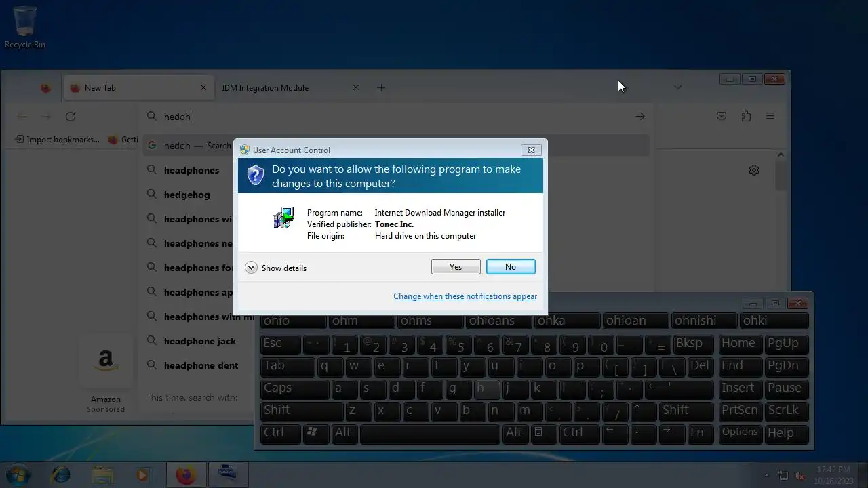Viewport: 868px width, 488px height.
Task: Open a new tab with the plus icon
Action: coord(381,87)
